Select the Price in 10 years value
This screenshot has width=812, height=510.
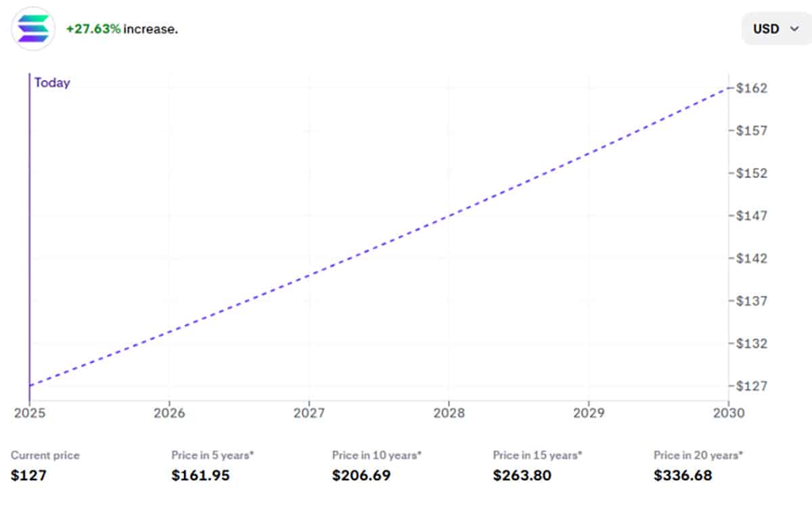point(361,475)
